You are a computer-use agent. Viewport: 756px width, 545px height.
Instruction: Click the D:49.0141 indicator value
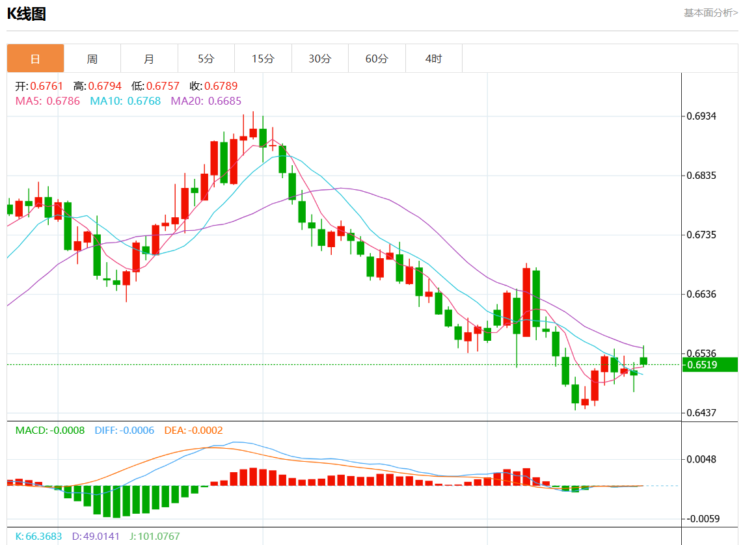pos(96,537)
